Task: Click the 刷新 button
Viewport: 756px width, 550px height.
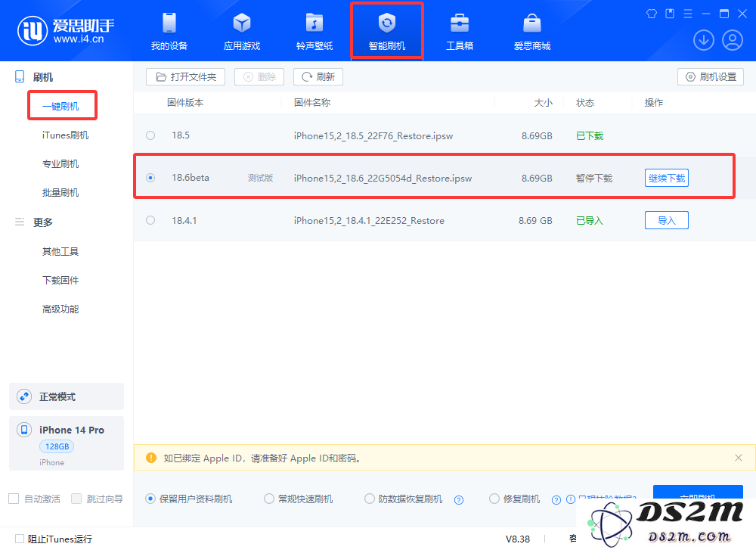Action: coord(318,76)
